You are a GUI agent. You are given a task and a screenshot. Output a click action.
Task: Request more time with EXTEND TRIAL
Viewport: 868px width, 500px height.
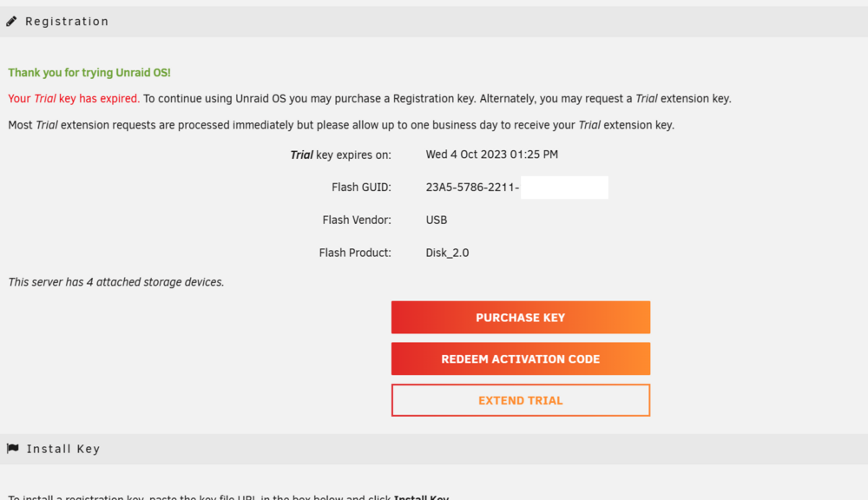coord(520,400)
